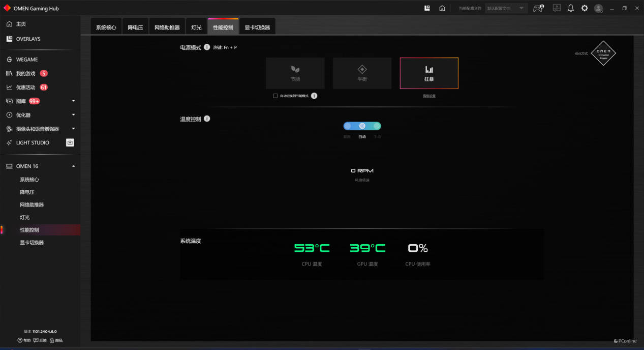This screenshot has width=644, height=350.
Task: Enable 自动切换到节能模式 checkbox
Action: click(275, 96)
